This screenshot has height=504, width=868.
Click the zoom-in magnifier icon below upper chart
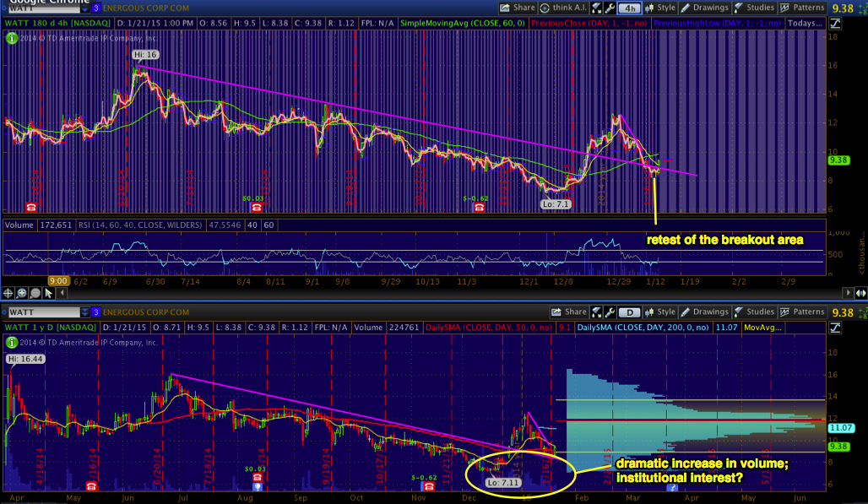[x=22, y=293]
